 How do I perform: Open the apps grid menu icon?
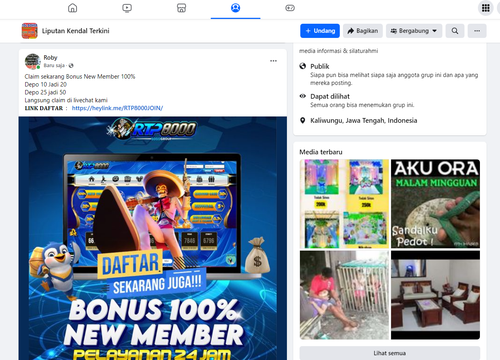click(486, 8)
